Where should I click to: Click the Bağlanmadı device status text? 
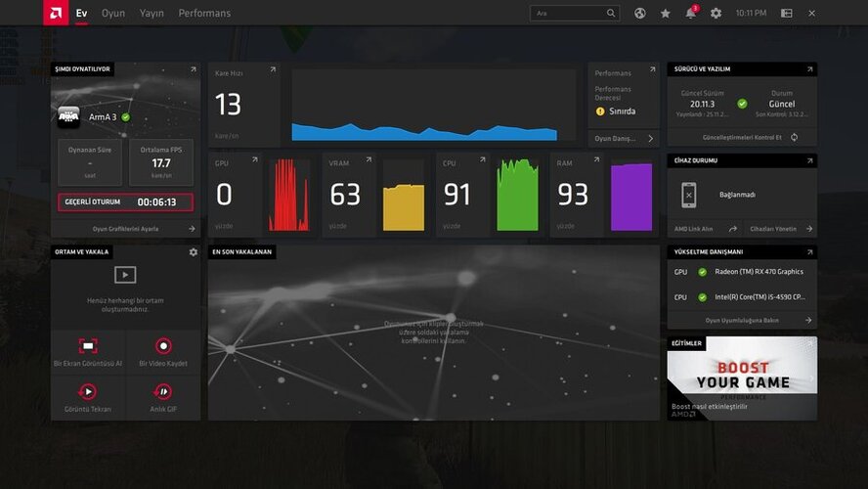tap(737, 195)
